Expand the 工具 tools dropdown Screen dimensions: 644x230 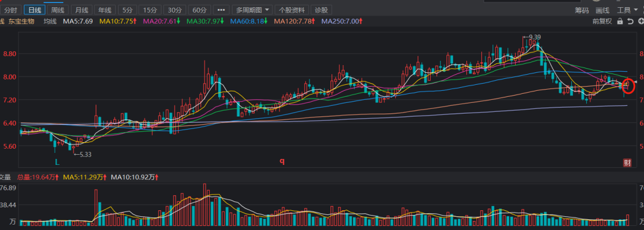(x=627, y=10)
